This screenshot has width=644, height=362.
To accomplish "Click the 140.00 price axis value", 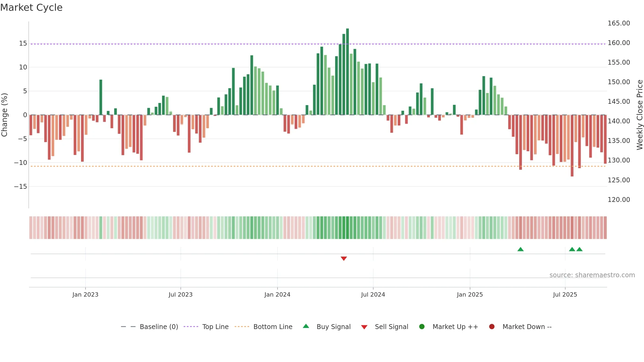I will tap(619, 121).
